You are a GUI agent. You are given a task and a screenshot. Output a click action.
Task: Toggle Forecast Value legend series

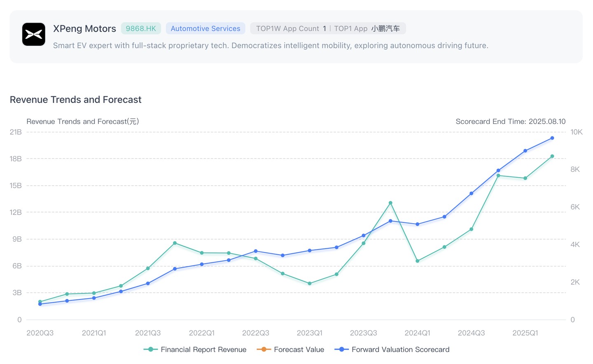[x=299, y=350]
